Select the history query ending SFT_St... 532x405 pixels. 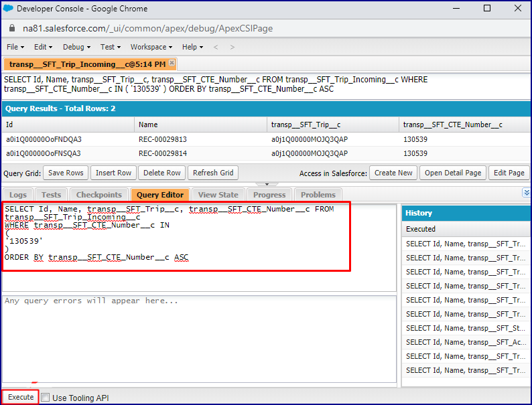coord(466,328)
